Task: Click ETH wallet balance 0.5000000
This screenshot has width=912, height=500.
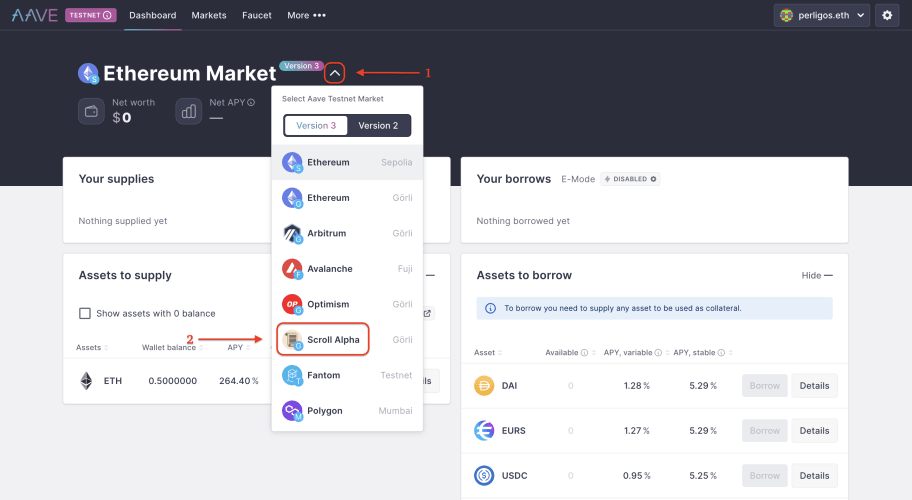Action: click(x=172, y=381)
